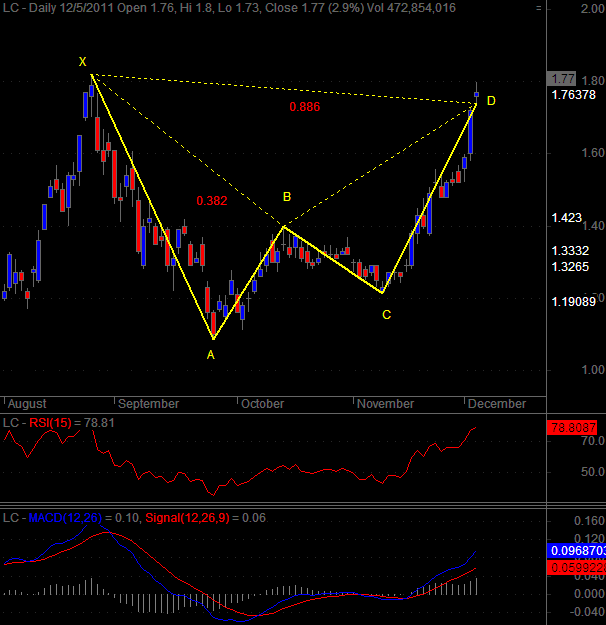Click the 0.382 retracement ratio label
The width and height of the screenshot is (606, 625).
point(212,200)
